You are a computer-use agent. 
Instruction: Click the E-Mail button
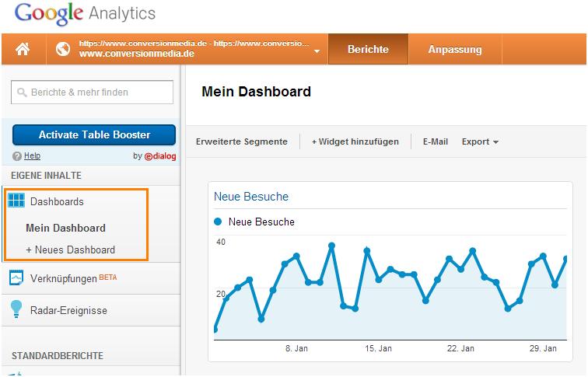tap(436, 141)
